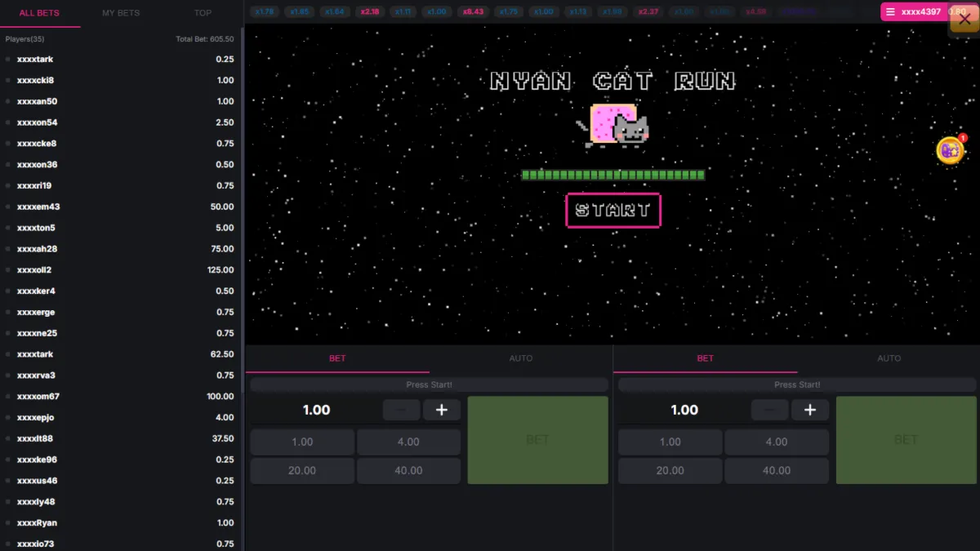Click the xxxx4397 account name

click(921, 12)
